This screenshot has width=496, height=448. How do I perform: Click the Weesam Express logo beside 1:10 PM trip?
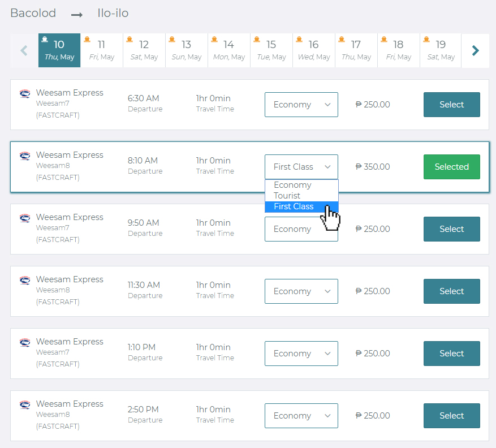pos(25,342)
